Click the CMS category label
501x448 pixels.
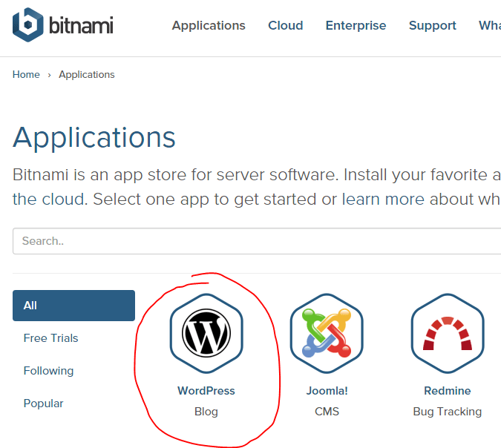[327, 411]
